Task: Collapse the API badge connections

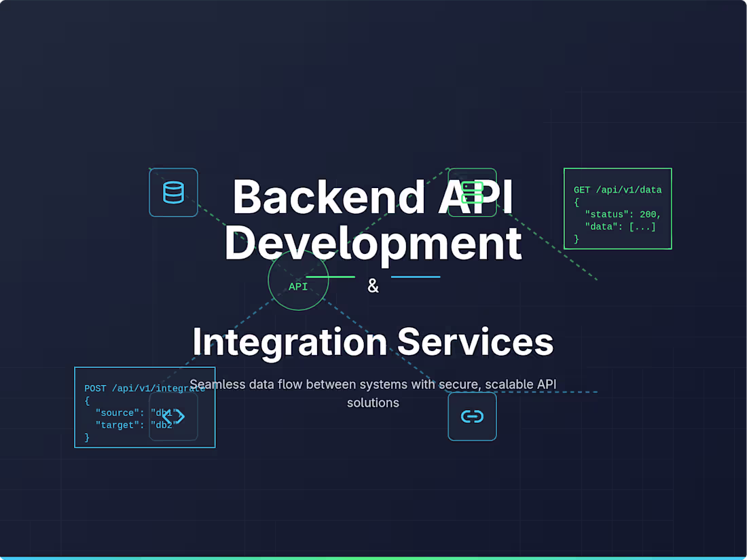Action: (x=298, y=280)
